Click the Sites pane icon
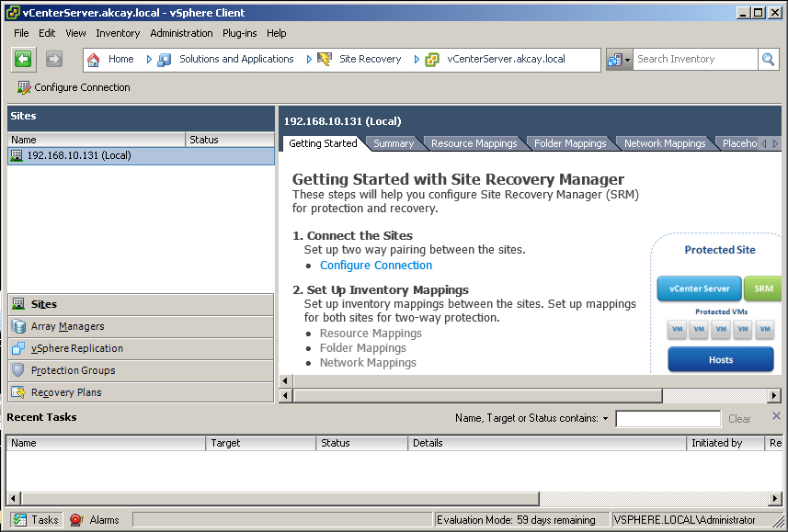This screenshot has height=532, width=788. [x=18, y=303]
